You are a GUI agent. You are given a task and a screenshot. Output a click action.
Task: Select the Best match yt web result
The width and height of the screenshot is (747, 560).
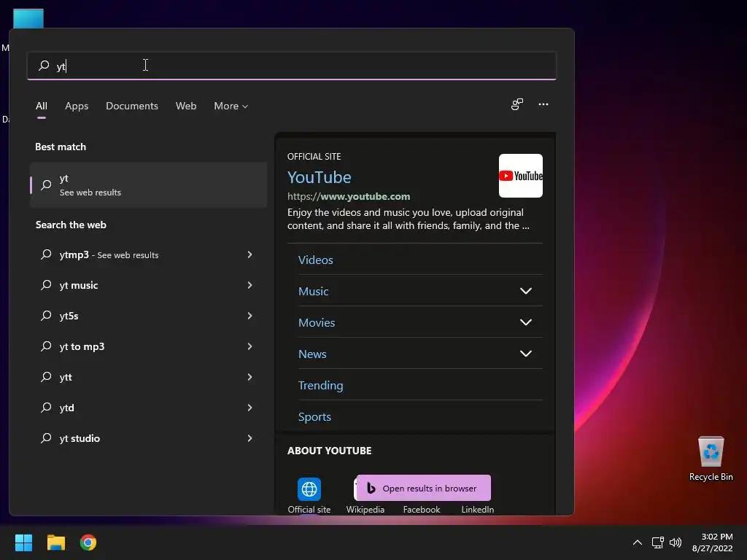[x=149, y=184]
